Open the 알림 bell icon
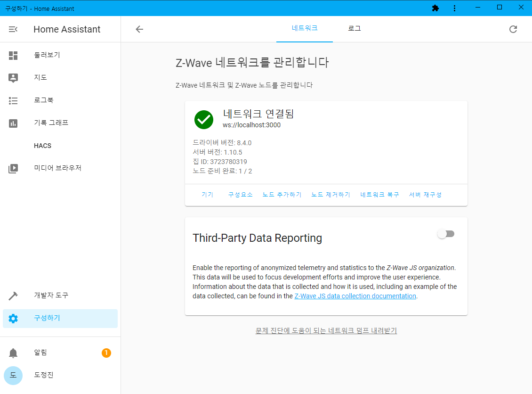The height and width of the screenshot is (394, 532). [13, 353]
